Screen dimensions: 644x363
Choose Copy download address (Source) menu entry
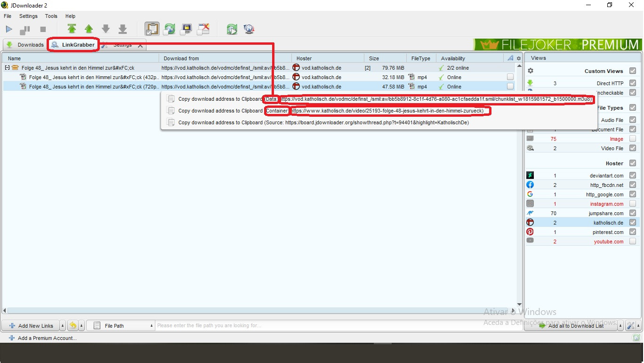(379, 122)
